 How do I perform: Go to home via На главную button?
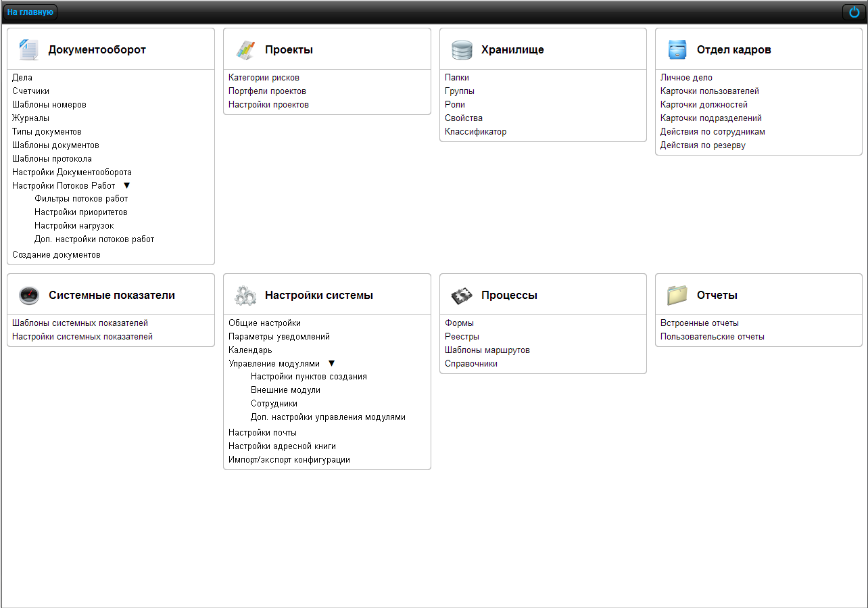(x=30, y=12)
